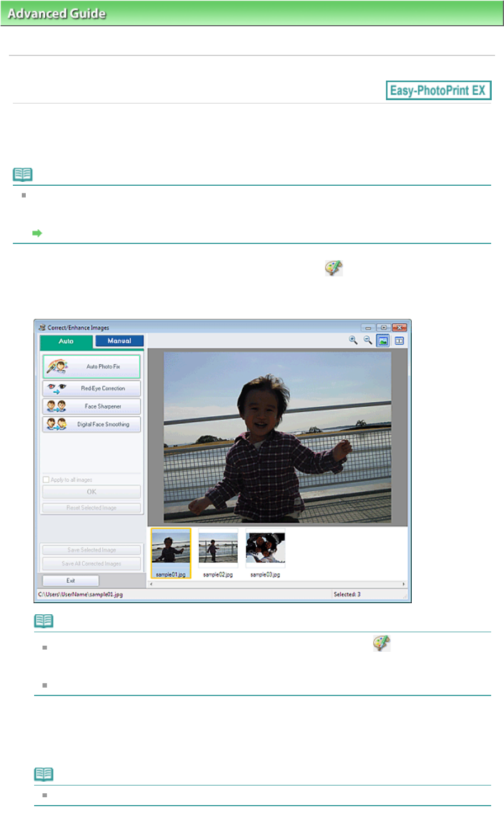Click the Red-Eye Correction button
The height and width of the screenshot is (823, 504).
point(91,388)
